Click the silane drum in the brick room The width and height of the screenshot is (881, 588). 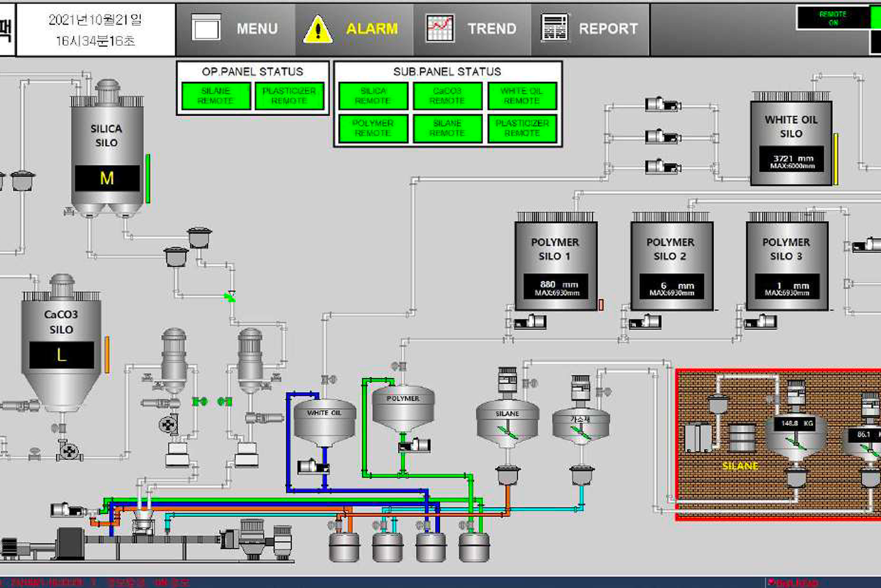pos(743,437)
